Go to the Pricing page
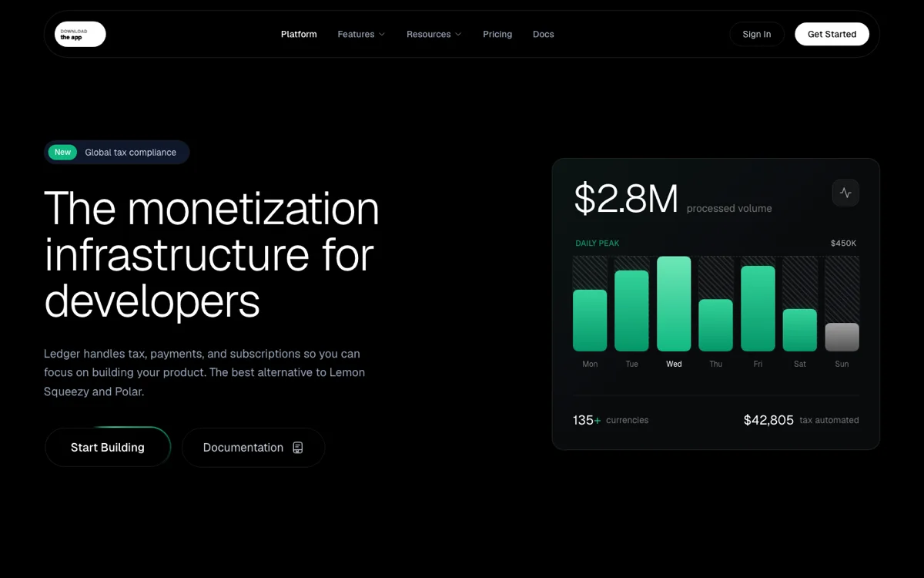Image resolution: width=924 pixels, height=578 pixels. [497, 34]
